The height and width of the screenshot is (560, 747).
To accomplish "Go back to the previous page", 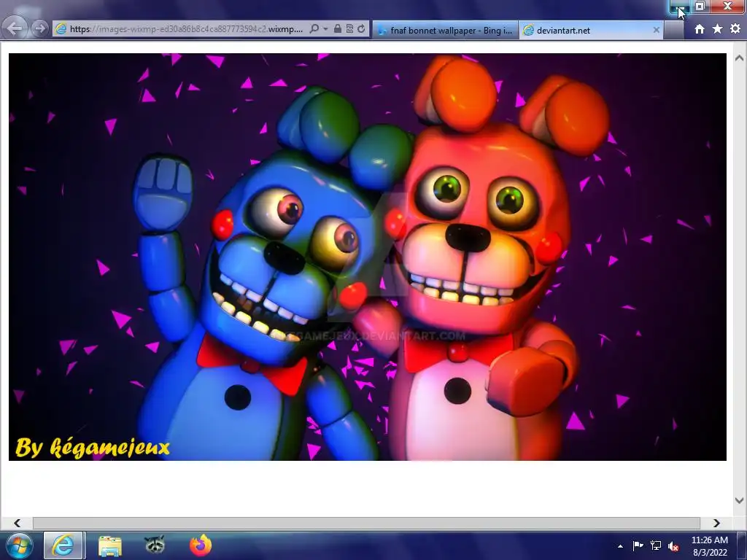I will 15,28.
